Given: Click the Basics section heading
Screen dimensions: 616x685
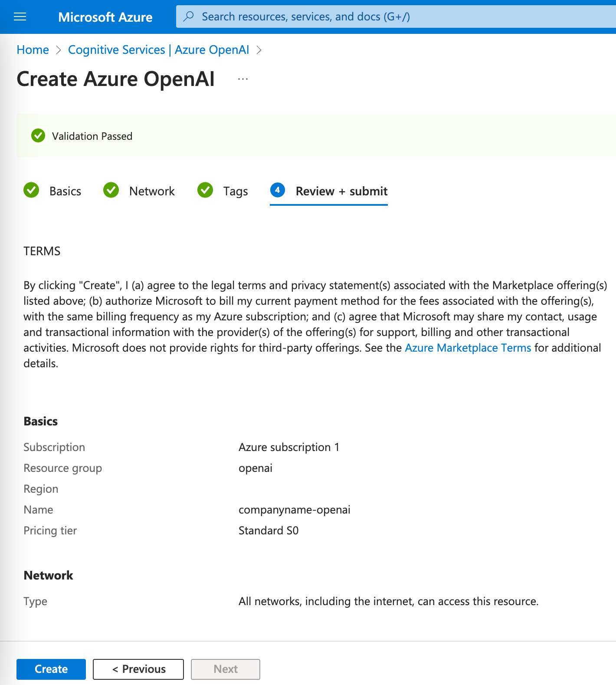Looking at the screenshot, I should tap(41, 421).
